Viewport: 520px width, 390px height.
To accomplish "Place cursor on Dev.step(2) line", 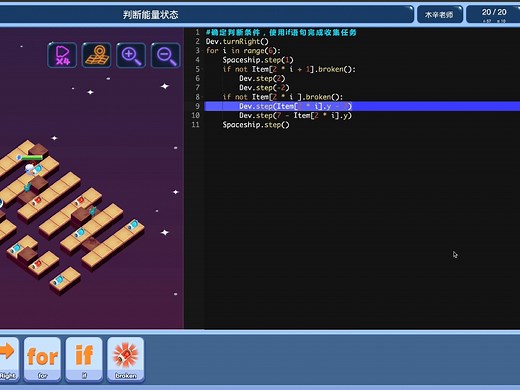I will coord(262,79).
